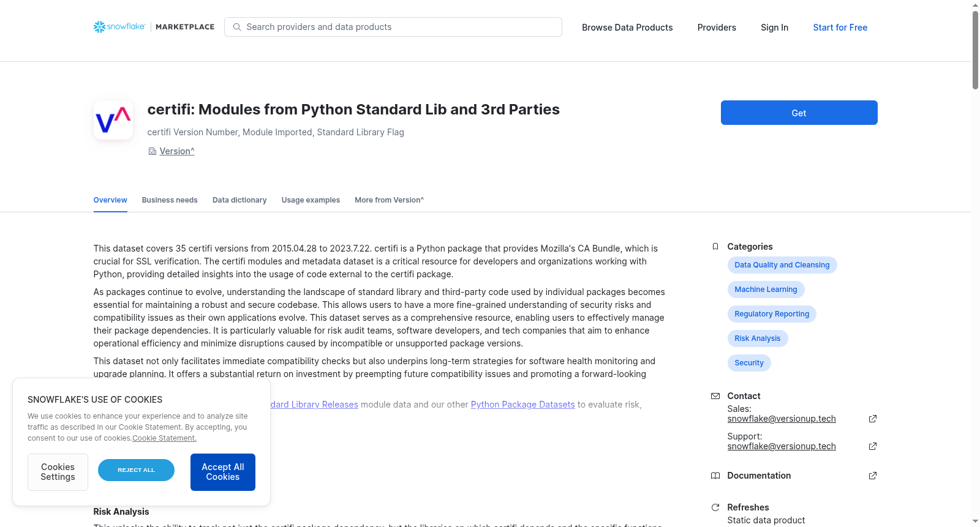Click the Documentation book icon

tap(715, 476)
